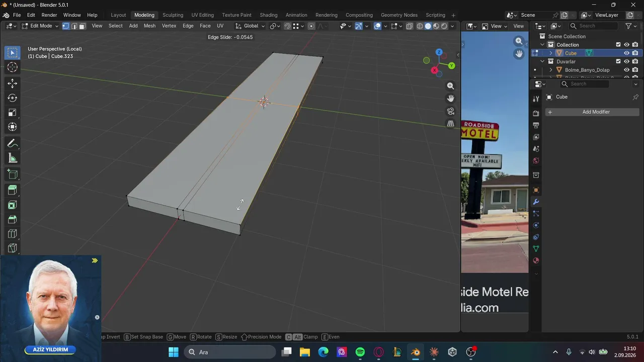Click the Z axis on navigation gizmo
Screen dimensions: 644x362
point(439,52)
